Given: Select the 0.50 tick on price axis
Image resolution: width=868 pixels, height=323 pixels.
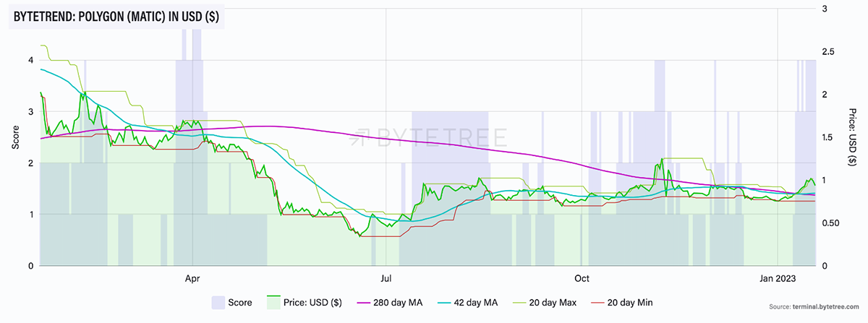Looking at the screenshot, I should click(831, 223).
